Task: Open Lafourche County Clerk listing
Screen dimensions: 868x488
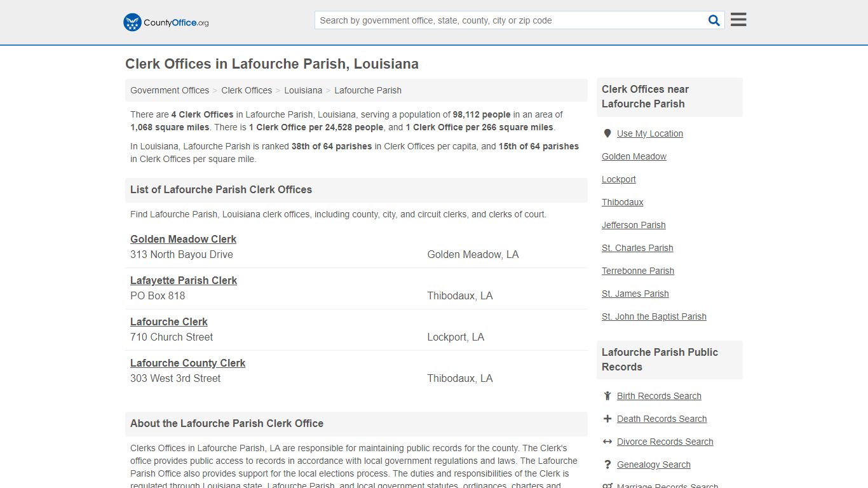Action: tap(187, 363)
